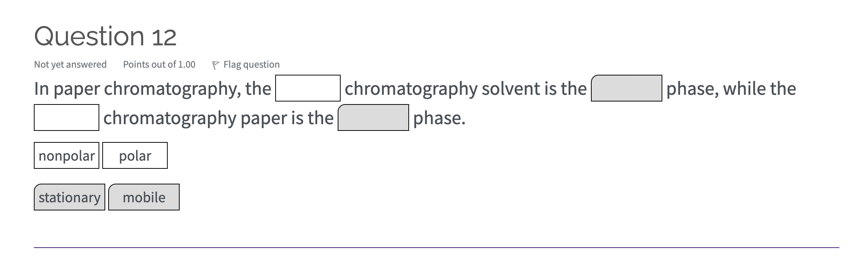Image resolution: width=868 pixels, height=261 pixels.
Task: Click the blank before chromatography paper
Action: tap(66, 118)
